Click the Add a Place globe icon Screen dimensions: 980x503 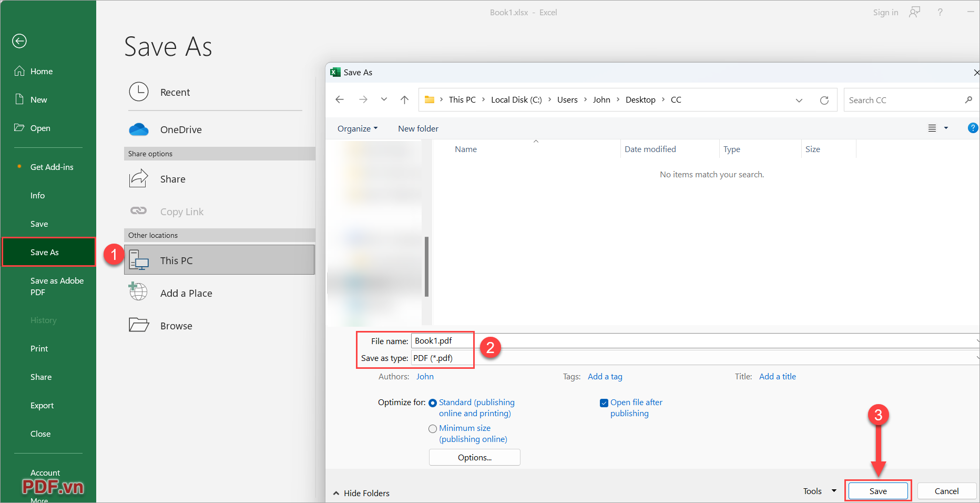pyautogui.click(x=138, y=291)
